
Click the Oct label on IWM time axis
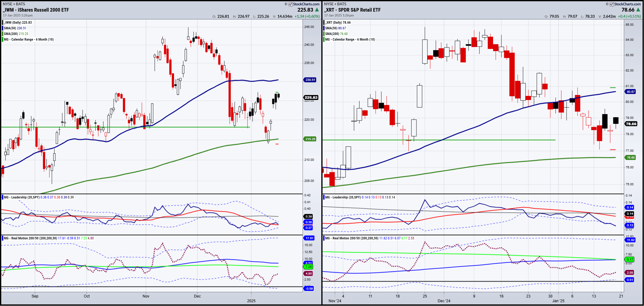point(87,296)
